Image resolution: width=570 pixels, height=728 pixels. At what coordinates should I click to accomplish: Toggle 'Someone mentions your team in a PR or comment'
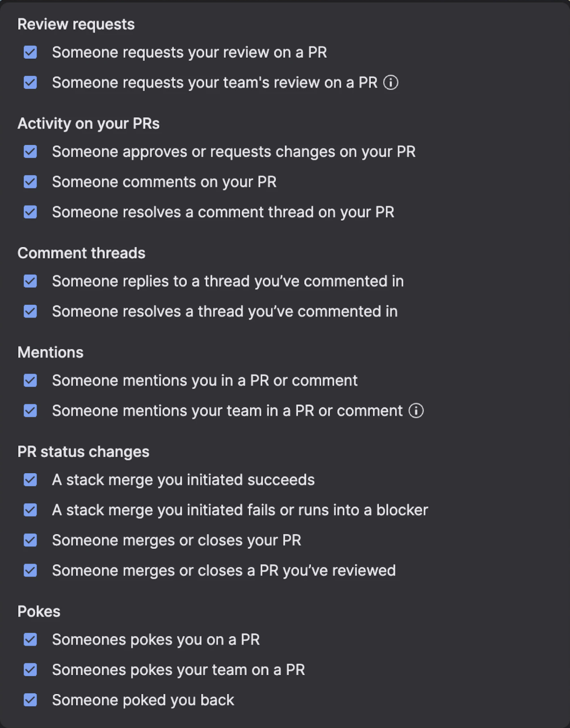[x=30, y=411]
